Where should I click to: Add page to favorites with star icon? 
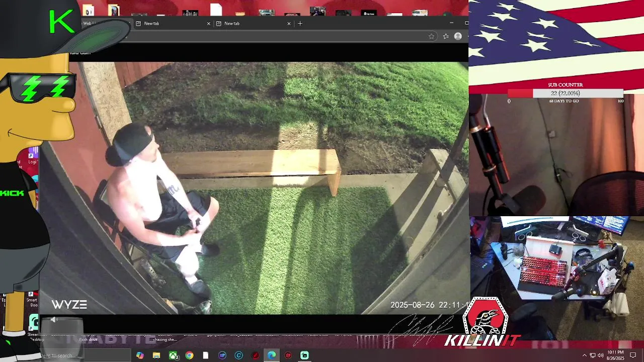click(x=431, y=36)
